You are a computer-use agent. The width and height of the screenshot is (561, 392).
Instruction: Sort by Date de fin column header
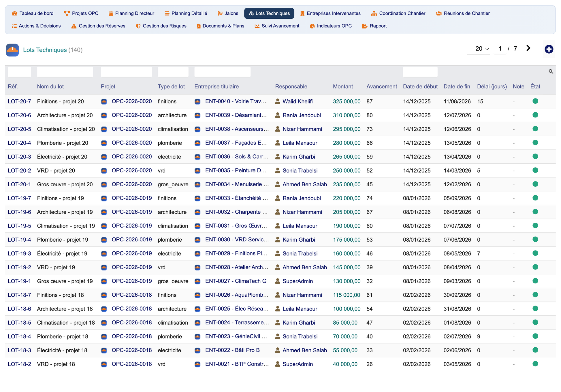click(x=457, y=86)
